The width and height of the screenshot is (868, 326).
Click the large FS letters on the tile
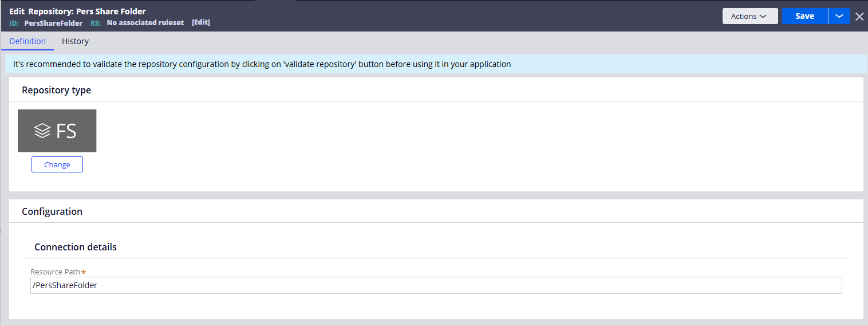point(66,131)
